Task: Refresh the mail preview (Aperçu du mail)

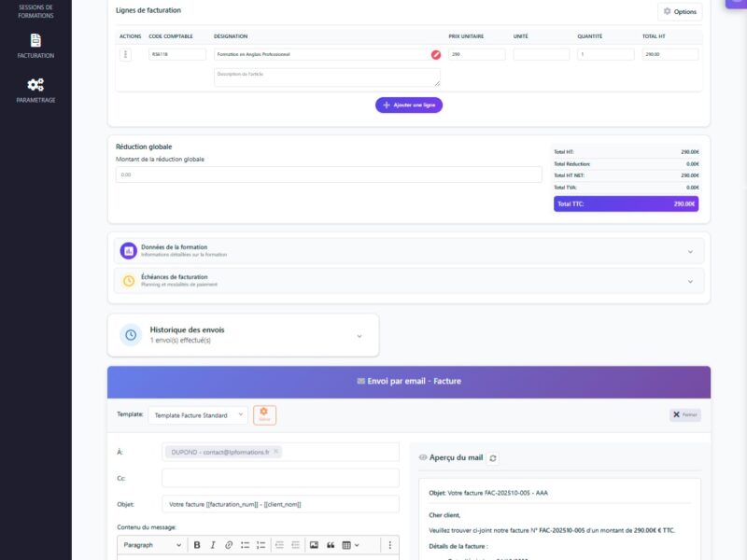Action: click(x=493, y=458)
